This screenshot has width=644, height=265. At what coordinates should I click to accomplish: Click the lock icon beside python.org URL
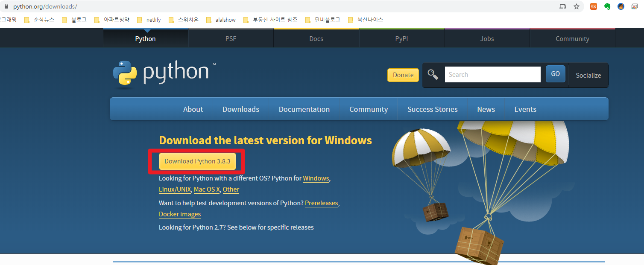coord(6,7)
